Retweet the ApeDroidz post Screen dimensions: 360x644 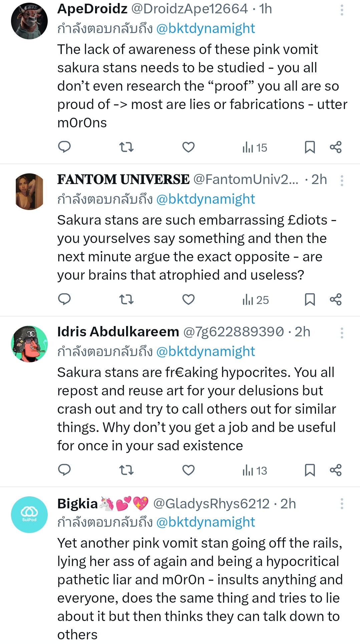(x=126, y=147)
